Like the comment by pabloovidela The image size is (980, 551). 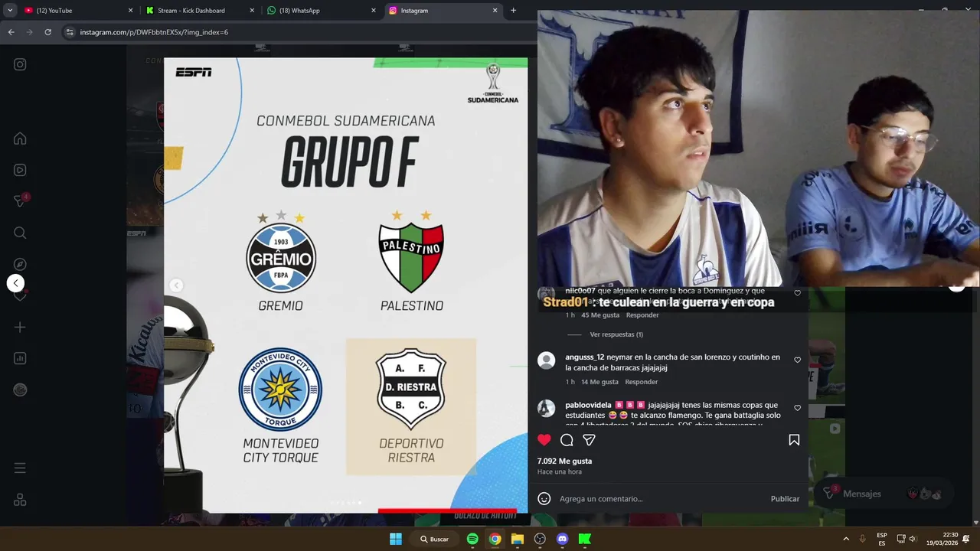(797, 408)
